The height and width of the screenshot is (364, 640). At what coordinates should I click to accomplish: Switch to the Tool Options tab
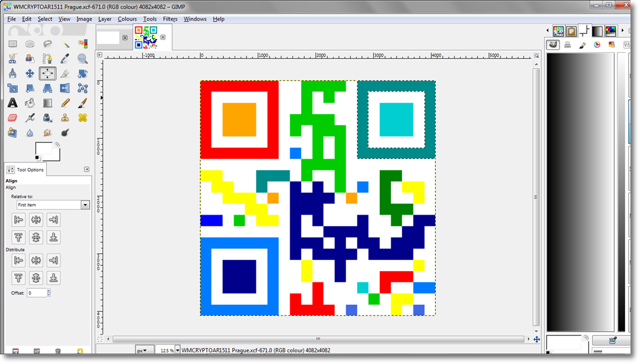point(25,169)
